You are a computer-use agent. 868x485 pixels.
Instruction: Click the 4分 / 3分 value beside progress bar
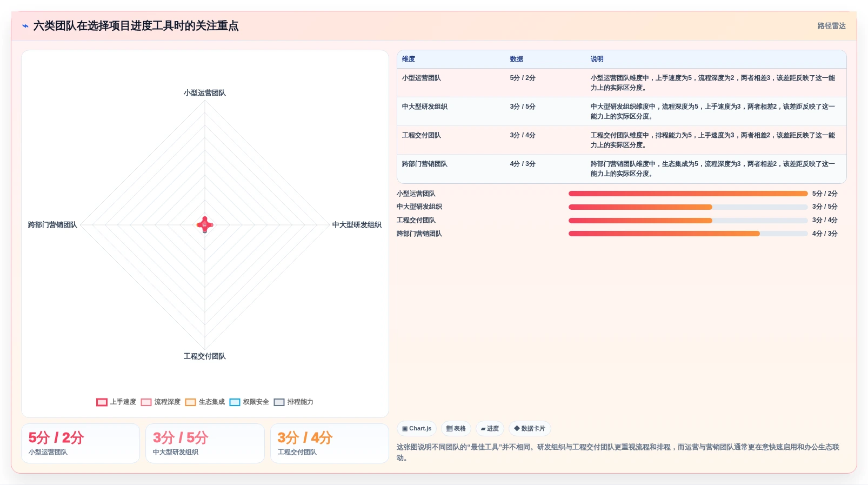pos(825,234)
